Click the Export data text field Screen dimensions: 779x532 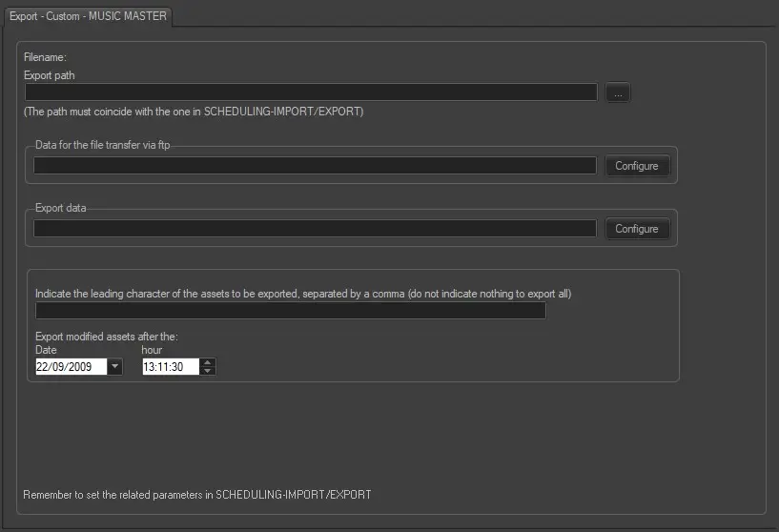coord(315,229)
